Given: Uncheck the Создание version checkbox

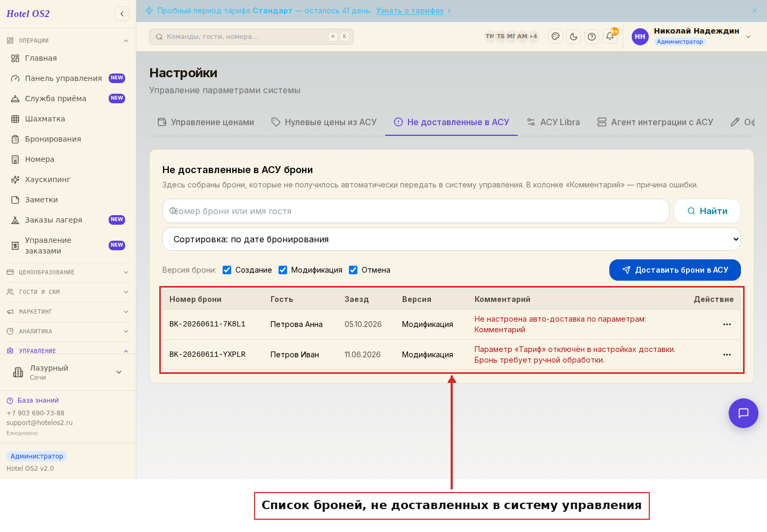Looking at the screenshot, I should (x=227, y=270).
